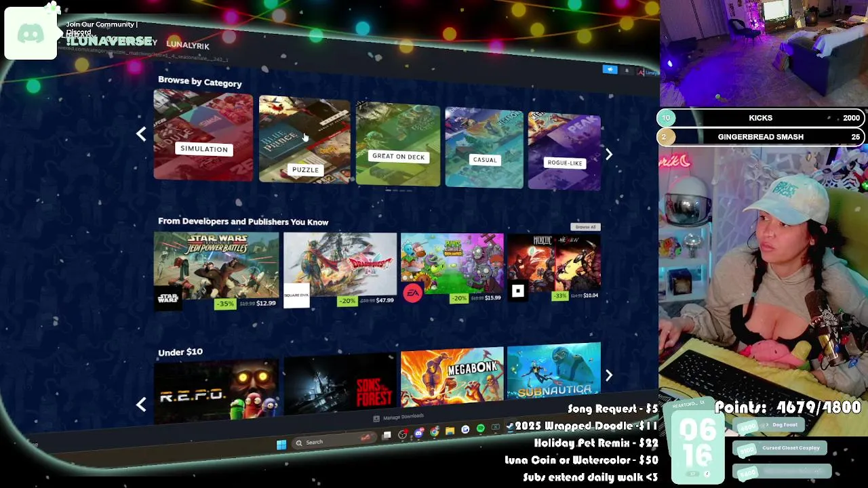The height and width of the screenshot is (488, 868).
Task: Open Task View on the taskbar
Action: (387, 436)
